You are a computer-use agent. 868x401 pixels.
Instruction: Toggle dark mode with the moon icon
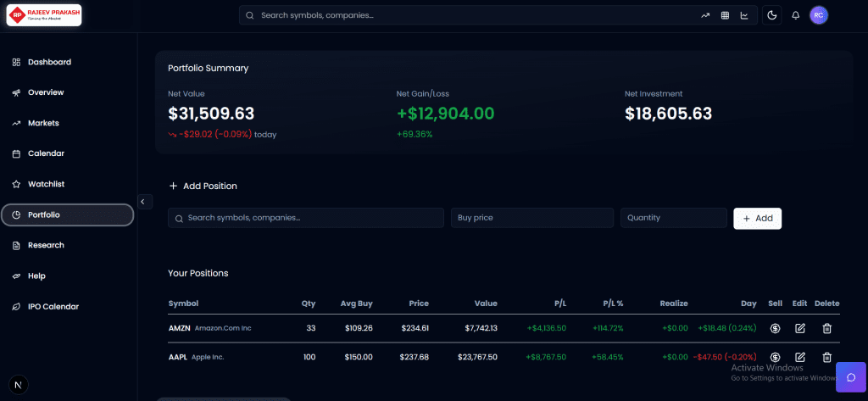771,15
